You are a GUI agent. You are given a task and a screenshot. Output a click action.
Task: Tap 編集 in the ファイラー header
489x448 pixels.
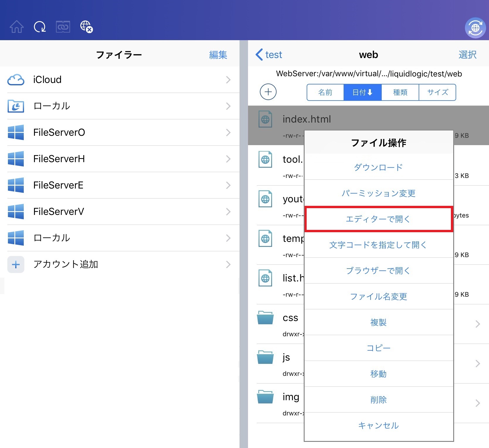coord(218,55)
